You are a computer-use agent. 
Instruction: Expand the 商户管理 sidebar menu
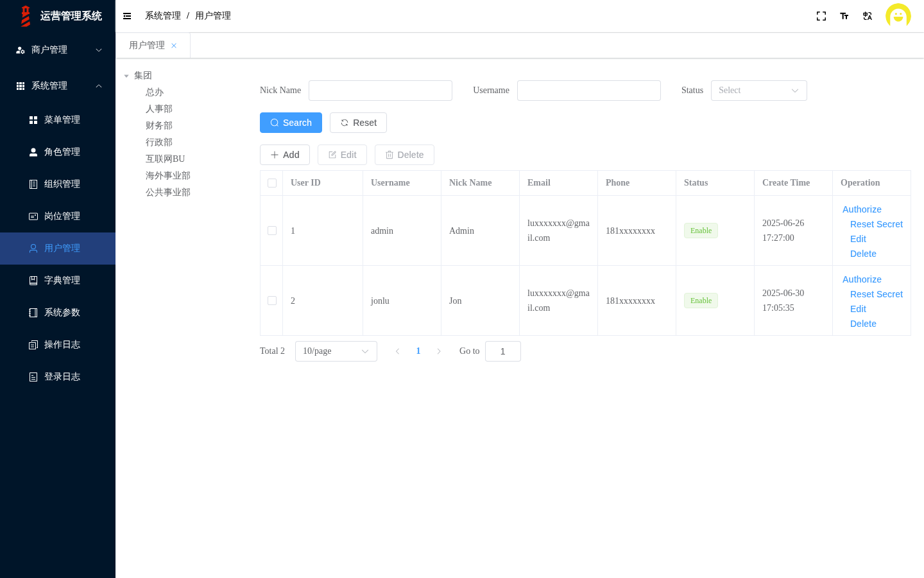click(58, 50)
